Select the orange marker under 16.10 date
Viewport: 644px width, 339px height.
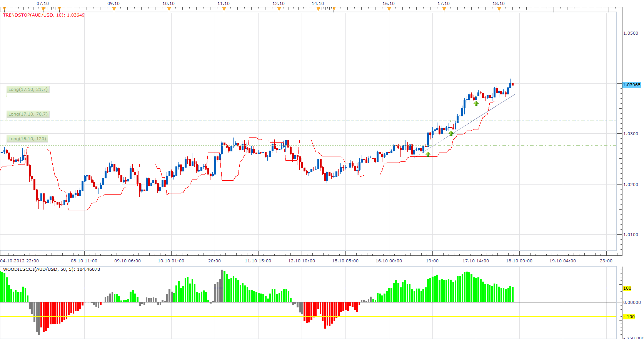[389, 10]
